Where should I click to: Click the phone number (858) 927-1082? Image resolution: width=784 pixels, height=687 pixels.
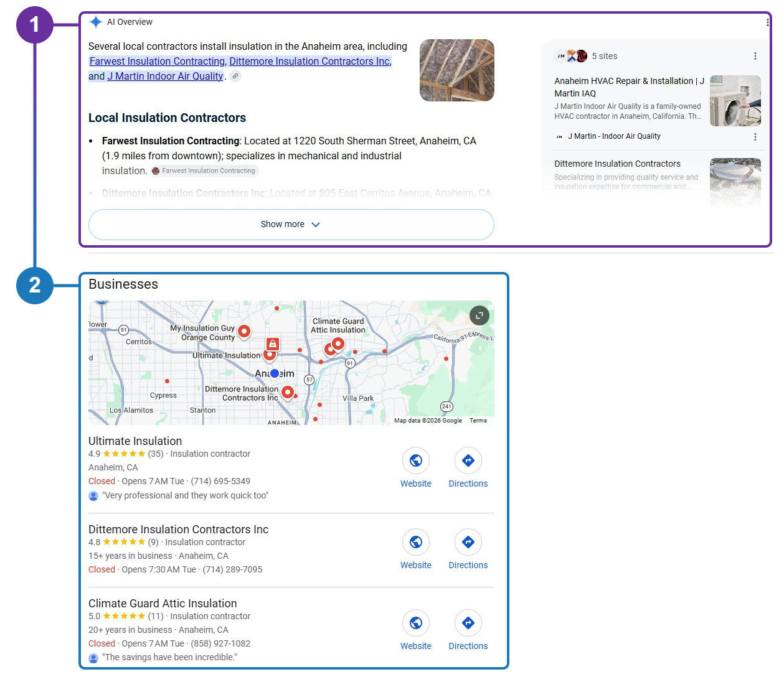coord(220,643)
